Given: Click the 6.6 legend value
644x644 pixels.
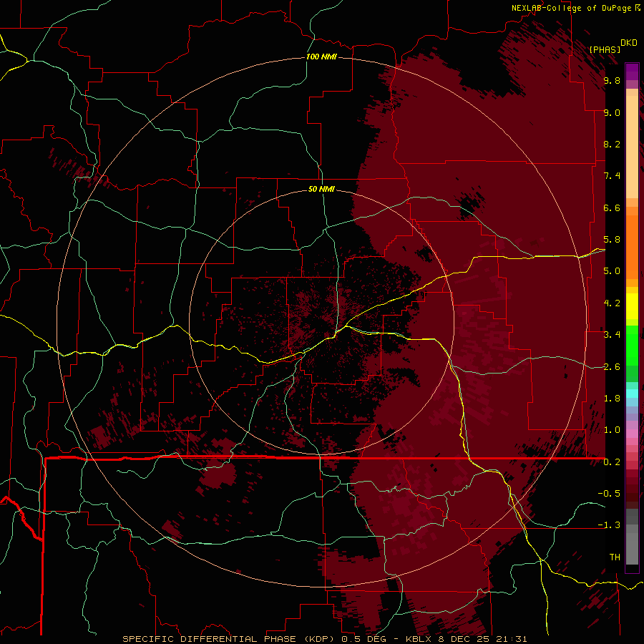Looking at the screenshot, I should pos(612,208).
